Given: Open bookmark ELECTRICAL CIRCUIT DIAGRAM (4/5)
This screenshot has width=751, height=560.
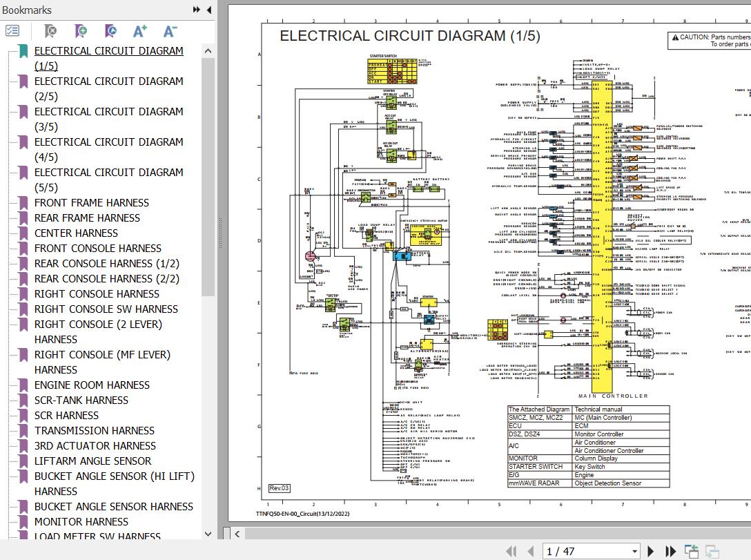Looking at the screenshot, I should click(x=109, y=149).
